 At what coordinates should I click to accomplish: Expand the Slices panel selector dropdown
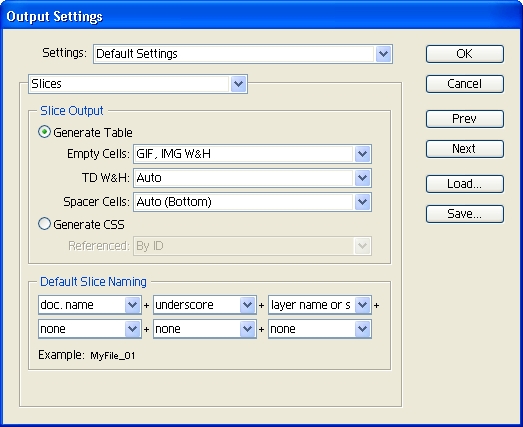point(238,84)
